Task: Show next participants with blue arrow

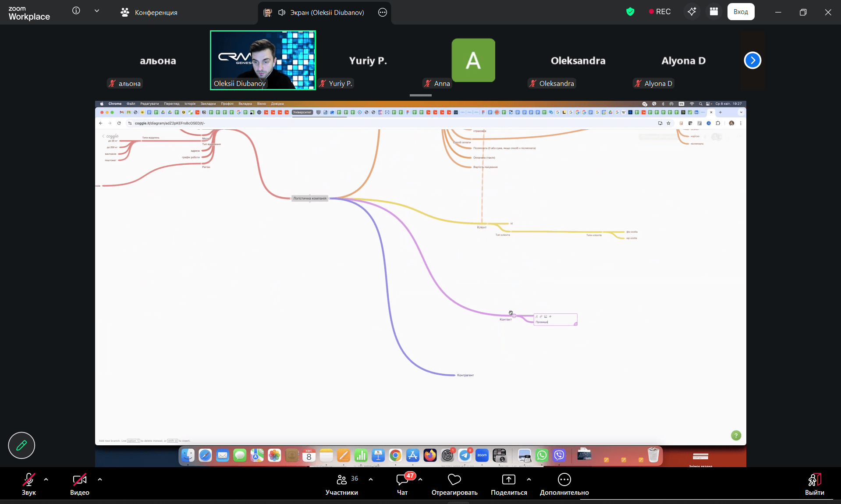Action: 752,60
